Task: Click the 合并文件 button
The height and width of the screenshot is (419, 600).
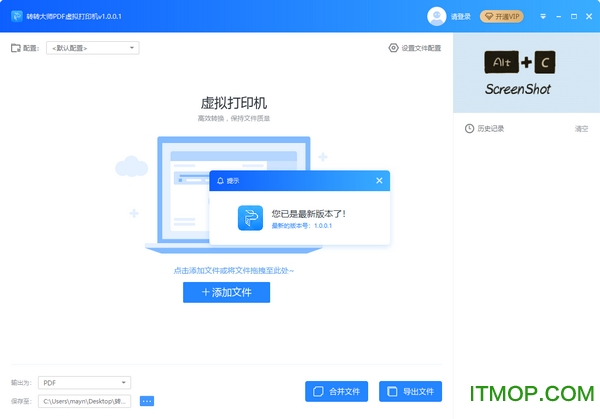Action: pyautogui.click(x=336, y=391)
